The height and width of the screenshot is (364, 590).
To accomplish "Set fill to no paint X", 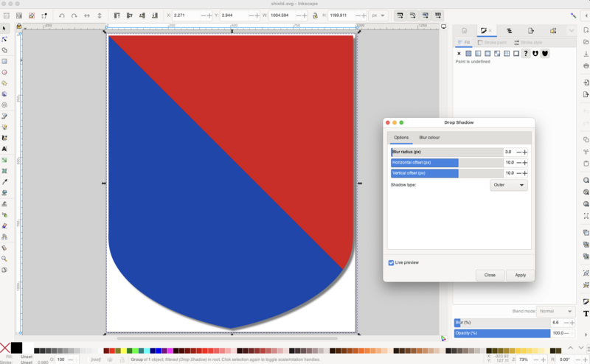I will point(459,53).
